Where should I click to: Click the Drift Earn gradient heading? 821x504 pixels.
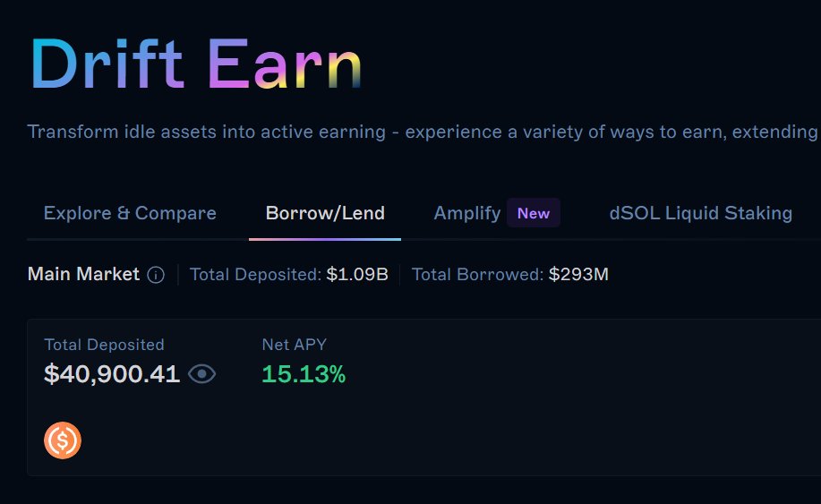[x=196, y=64]
